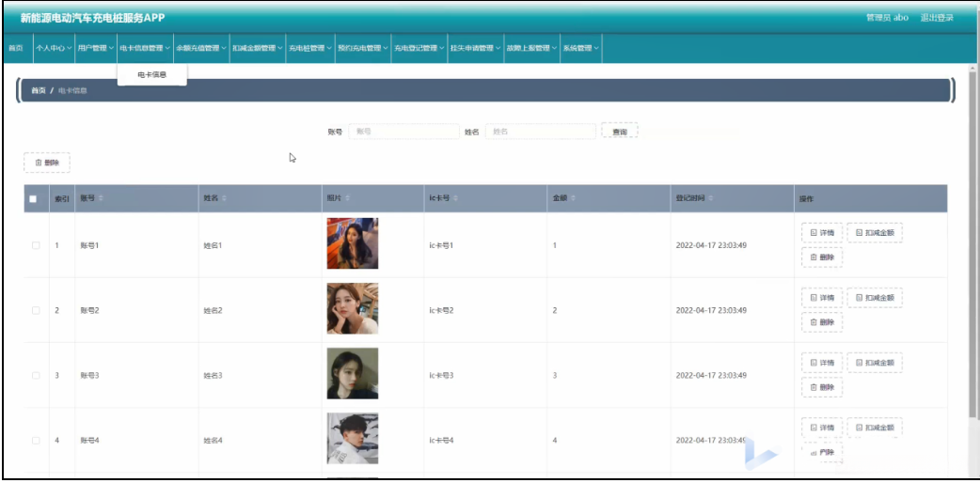The width and height of the screenshot is (980, 483).
Task: Sort by the 照片 column sort icon
Action: pyautogui.click(x=347, y=198)
